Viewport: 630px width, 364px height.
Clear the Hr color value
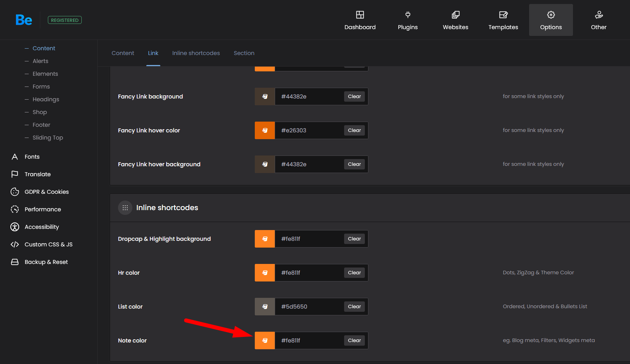click(354, 273)
